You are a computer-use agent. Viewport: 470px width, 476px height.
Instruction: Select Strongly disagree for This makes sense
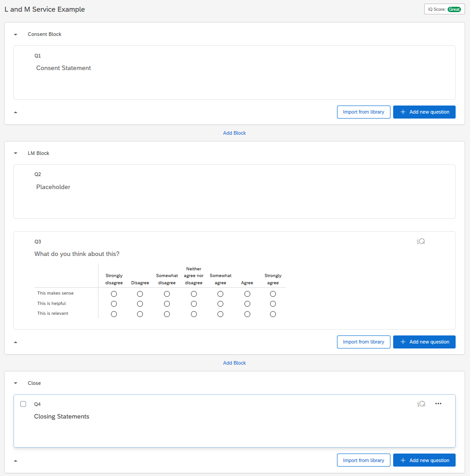(114, 294)
